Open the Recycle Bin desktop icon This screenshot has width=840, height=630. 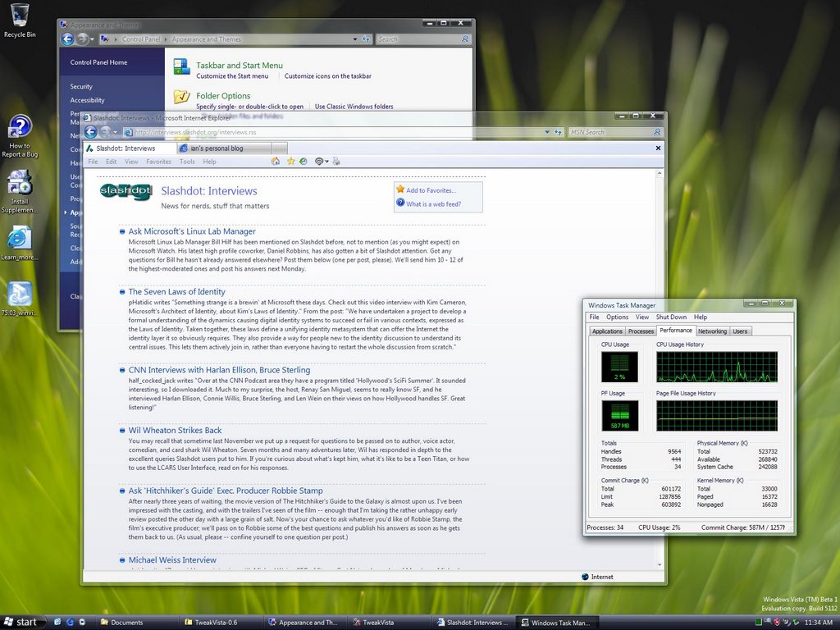pyautogui.click(x=20, y=16)
